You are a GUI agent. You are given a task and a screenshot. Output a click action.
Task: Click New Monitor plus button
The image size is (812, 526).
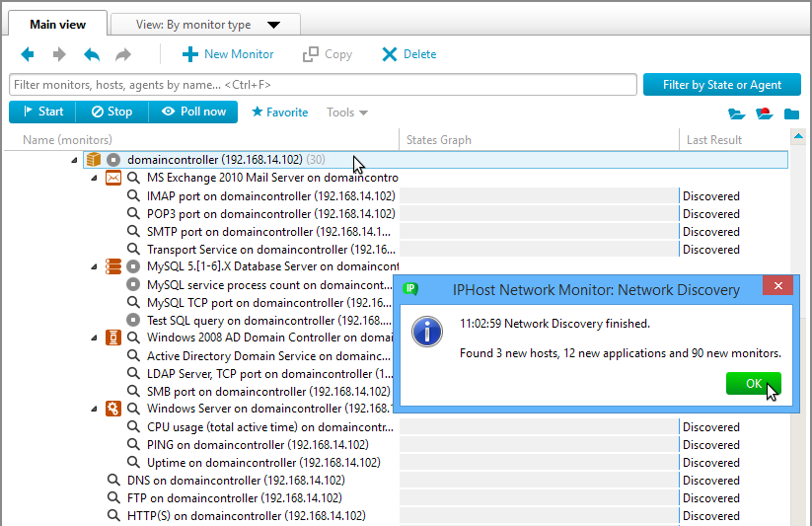[x=228, y=54]
